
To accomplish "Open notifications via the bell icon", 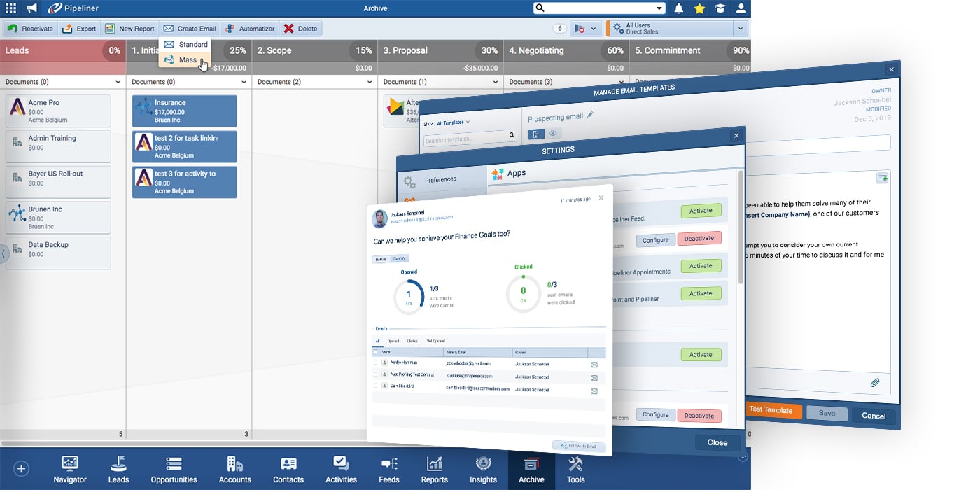I will click(678, 8).
